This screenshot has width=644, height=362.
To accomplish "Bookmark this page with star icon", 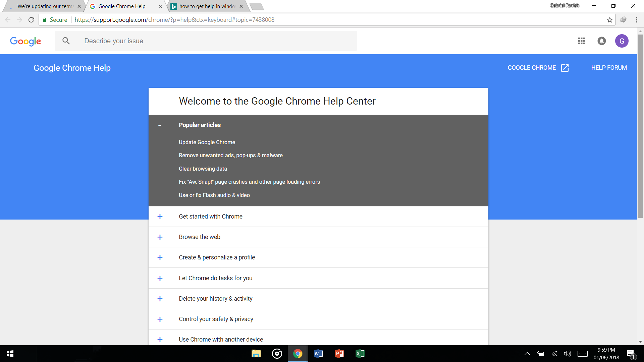I will point(609,20).
